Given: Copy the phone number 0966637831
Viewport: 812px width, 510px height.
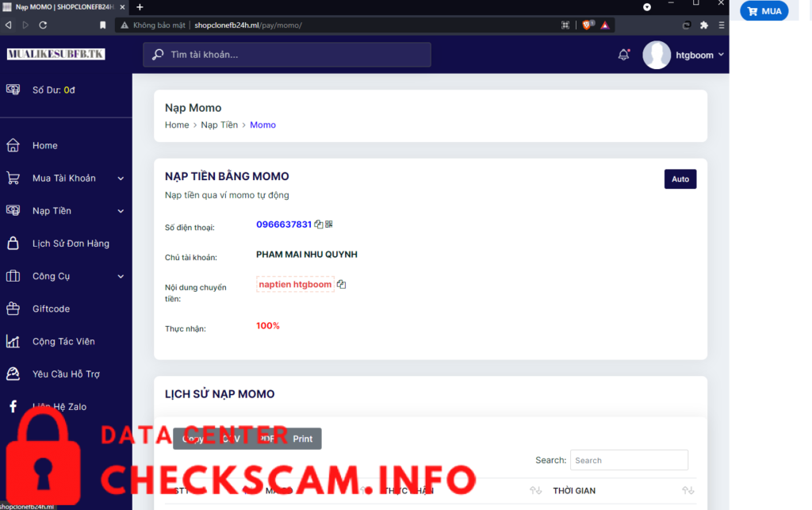Looking at the screenshot, I should (x=319, y=224).
